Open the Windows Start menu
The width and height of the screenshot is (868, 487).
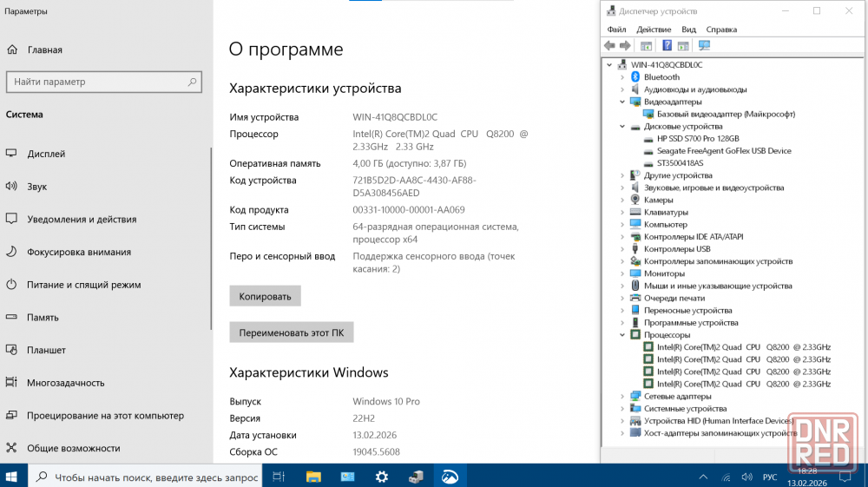point(13,477)
